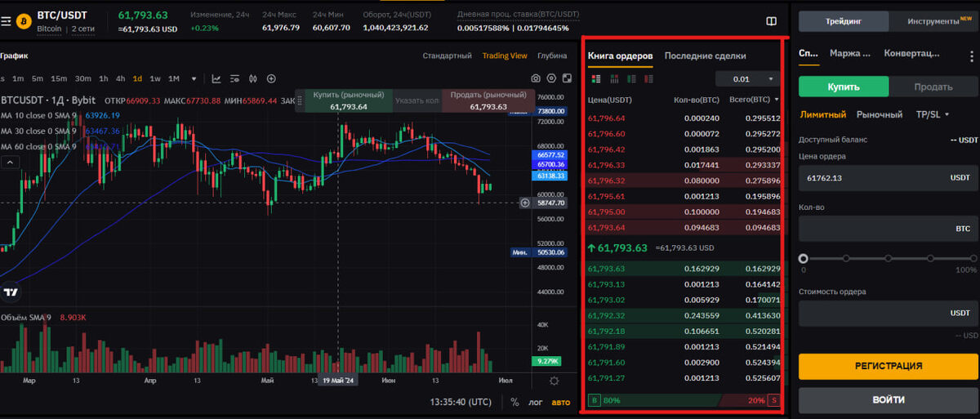Select 4h timeframe

point(120,78)
